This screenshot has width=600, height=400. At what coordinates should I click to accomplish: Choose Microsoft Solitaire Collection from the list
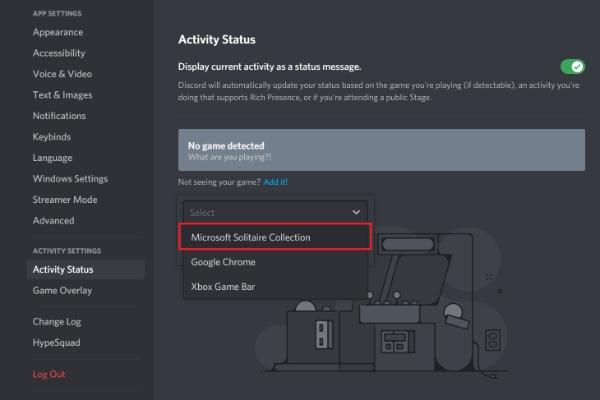[x=251, y=237]
